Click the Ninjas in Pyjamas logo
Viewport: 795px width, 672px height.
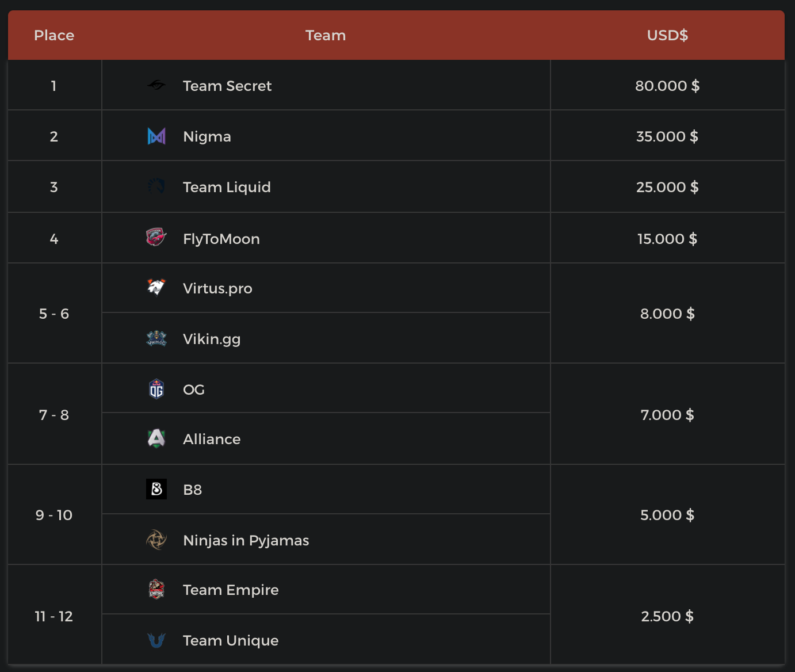coord(156,540)
